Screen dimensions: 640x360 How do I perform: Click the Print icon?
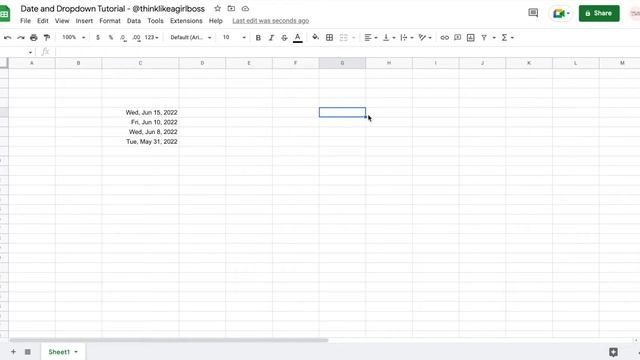[34, 38]
